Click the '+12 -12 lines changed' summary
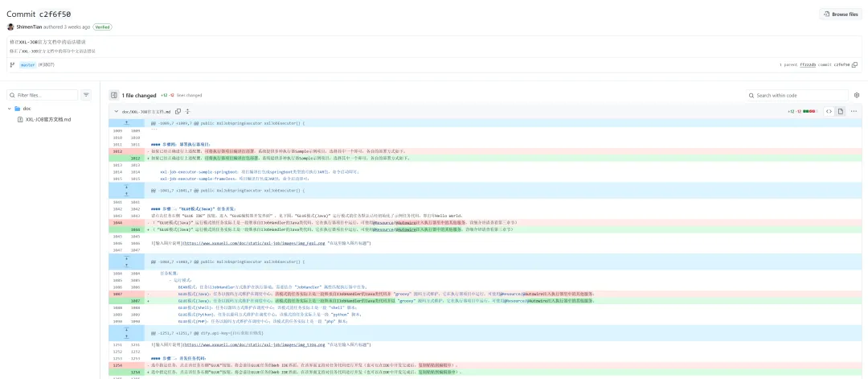Viewport: 868px width, 379px height. (181, 95)
